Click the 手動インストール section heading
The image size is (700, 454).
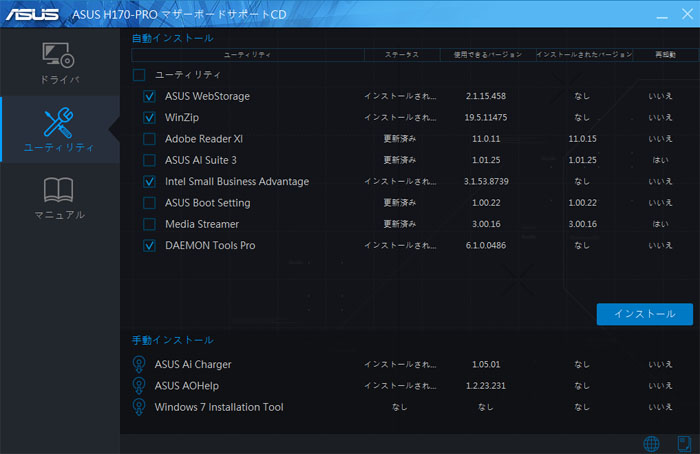click(172, 340)
